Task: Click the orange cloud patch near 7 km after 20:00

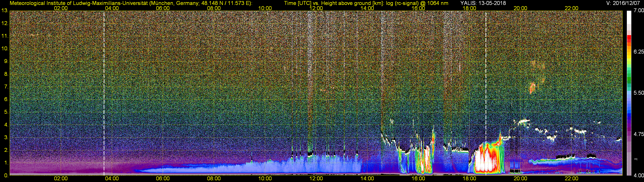Action: click(532, 88)
